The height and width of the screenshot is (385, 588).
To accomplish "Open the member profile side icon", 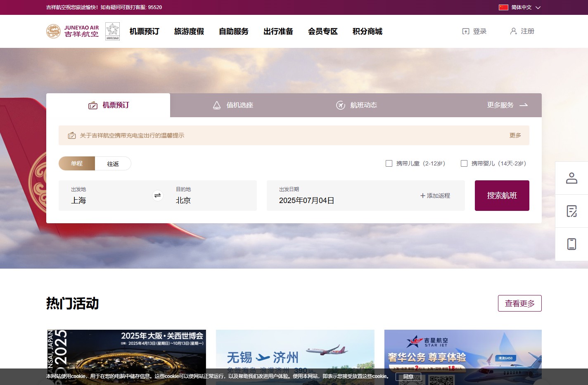I will tap(571, 178).
